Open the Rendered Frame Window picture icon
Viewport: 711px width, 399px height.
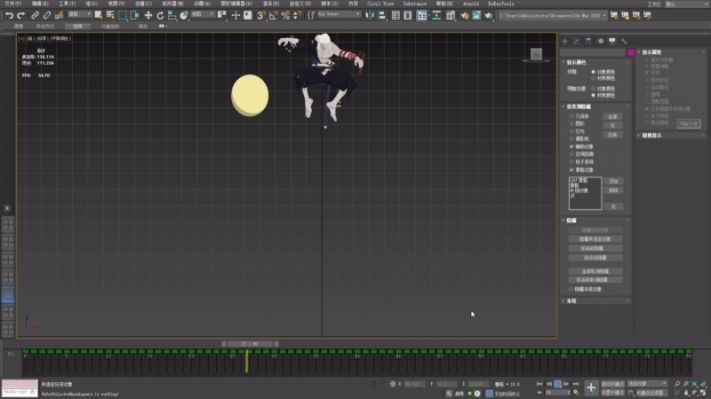tap(477, 15)
